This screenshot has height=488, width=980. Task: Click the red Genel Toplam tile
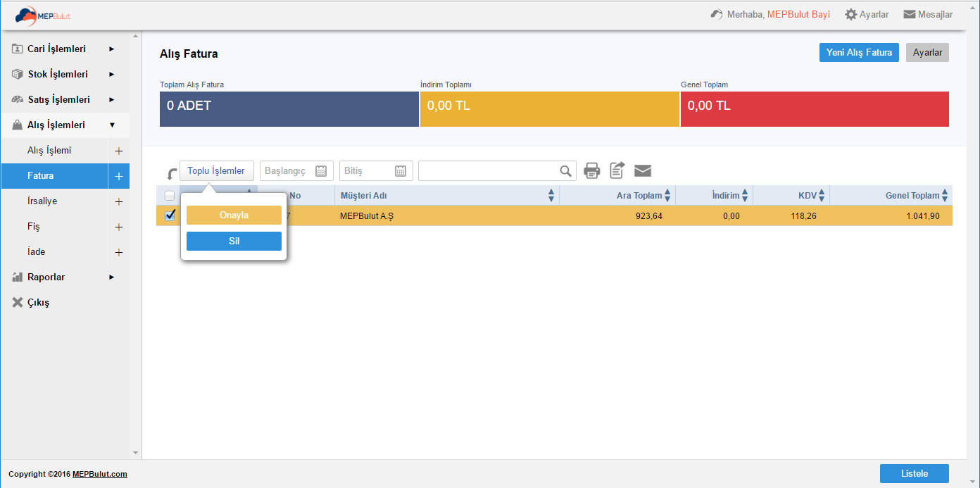[815, 109]
